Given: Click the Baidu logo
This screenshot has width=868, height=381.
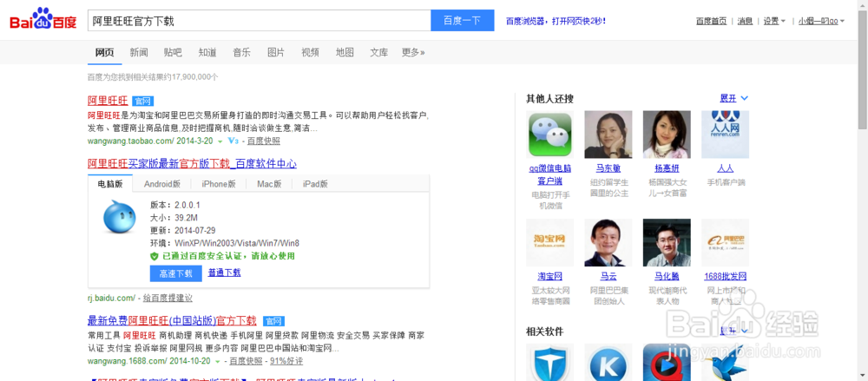Looking at the screenshot, I should (43, 21).
